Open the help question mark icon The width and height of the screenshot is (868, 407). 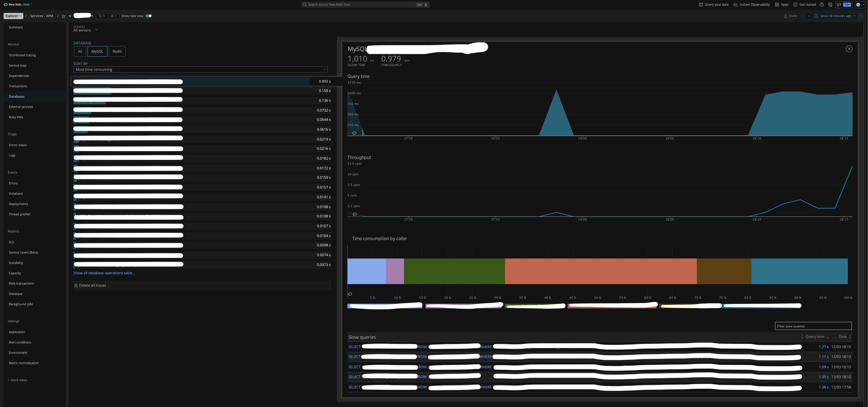[822, 5]
